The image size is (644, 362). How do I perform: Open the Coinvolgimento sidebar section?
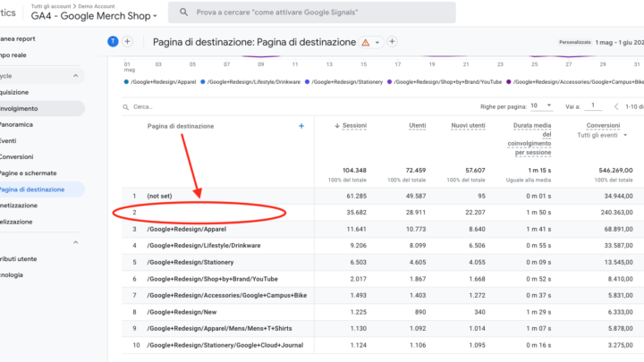19,108
